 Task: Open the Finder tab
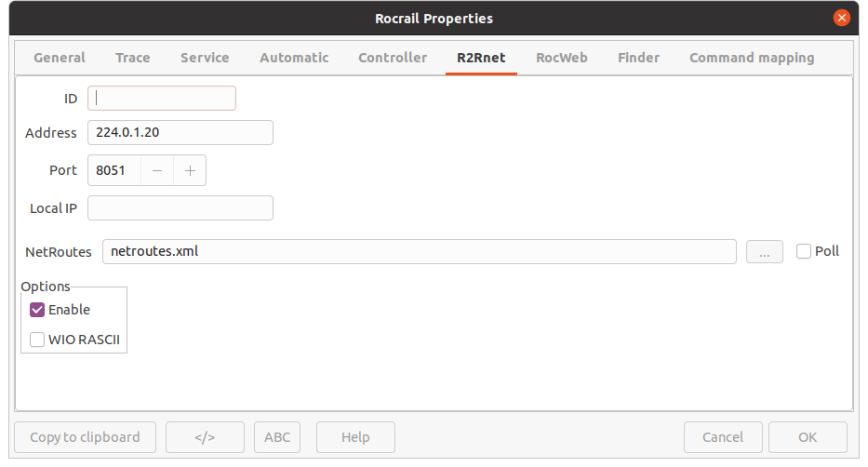(638, 58)
